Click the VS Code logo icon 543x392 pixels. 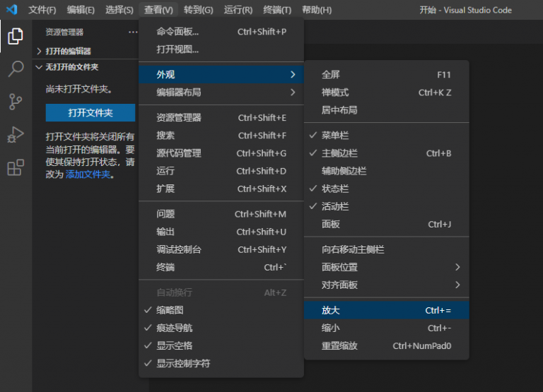[x=12, y=9]
